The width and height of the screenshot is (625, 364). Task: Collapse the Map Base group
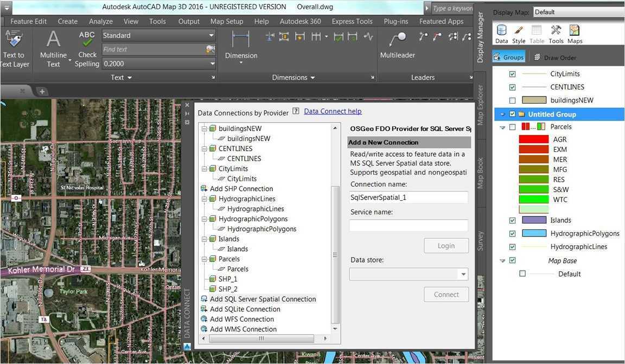pos(502,261)
